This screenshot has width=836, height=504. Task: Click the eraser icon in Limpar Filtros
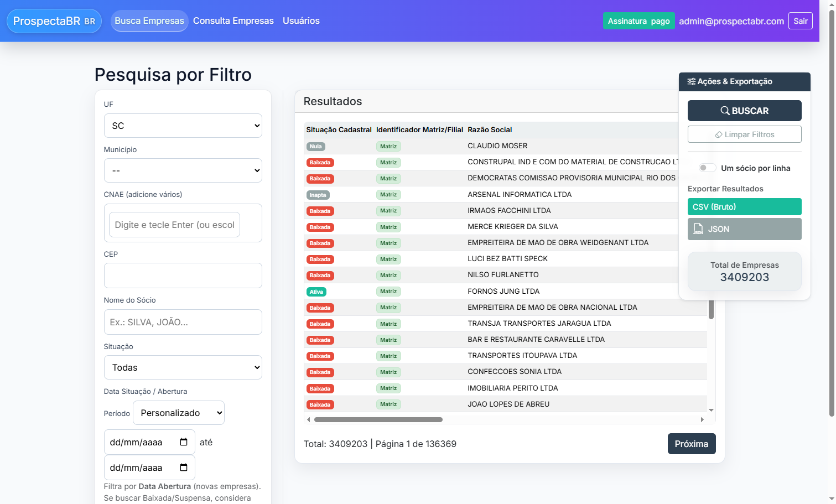coord(718,134)
